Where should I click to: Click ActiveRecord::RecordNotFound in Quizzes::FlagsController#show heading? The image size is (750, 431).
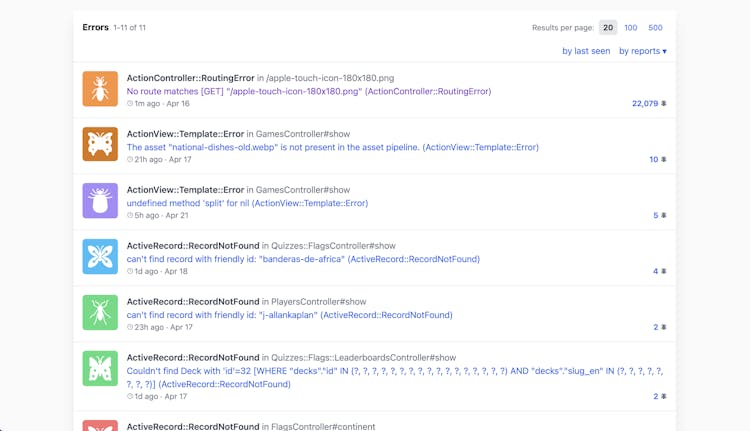(x=261, y=246)
